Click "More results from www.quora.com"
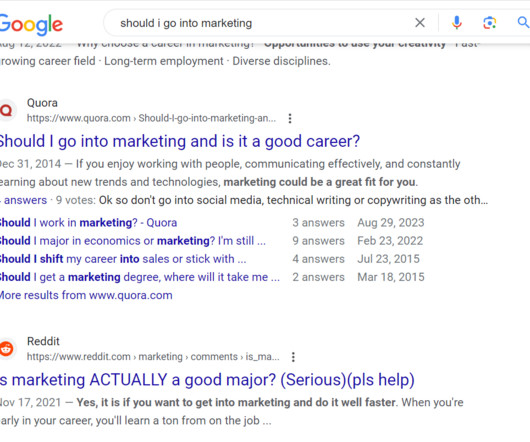 coord(86,295)
